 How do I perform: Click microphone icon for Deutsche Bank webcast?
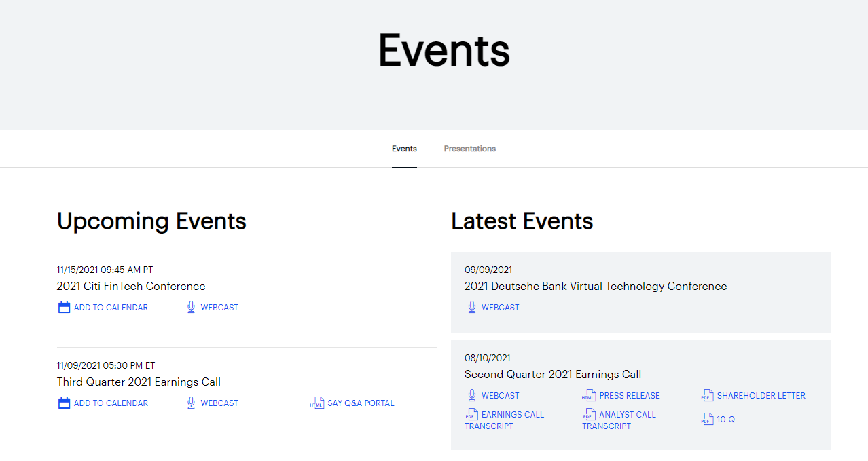pyautogui.click(x=472, y=308)
